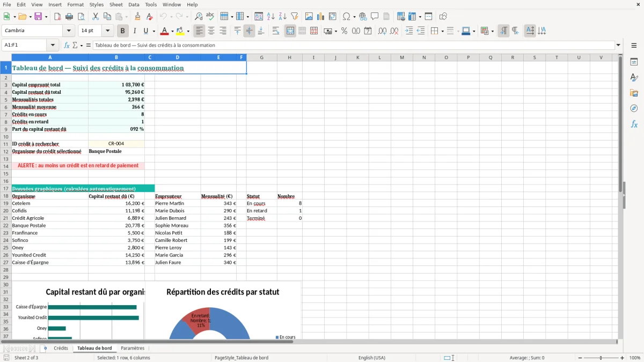The width and height of the screenshot is (644, 362).
Task: Open the sidebar Gallery panel
Action: (634, 93)
